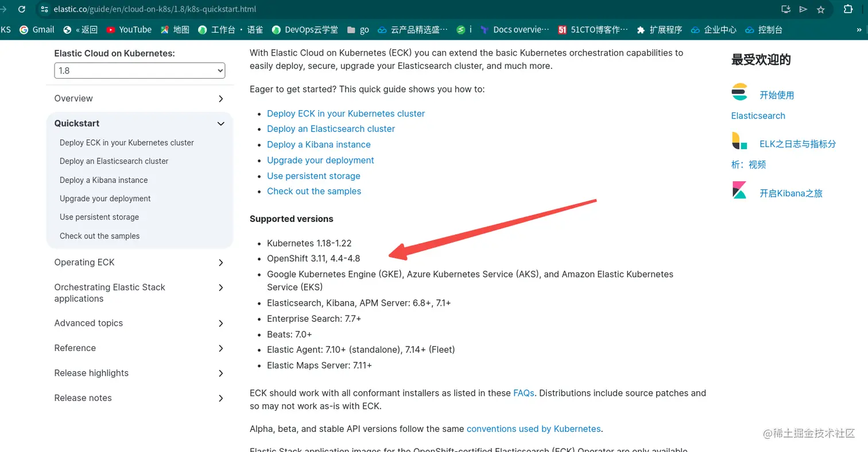Open the FAQs link
The width and height of the screenshot is (868, 452).
click(524, 393)
